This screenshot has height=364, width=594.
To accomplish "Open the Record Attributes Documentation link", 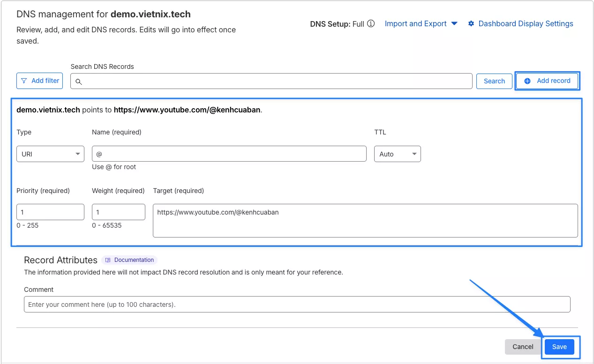I will click(x=134, y=260).
